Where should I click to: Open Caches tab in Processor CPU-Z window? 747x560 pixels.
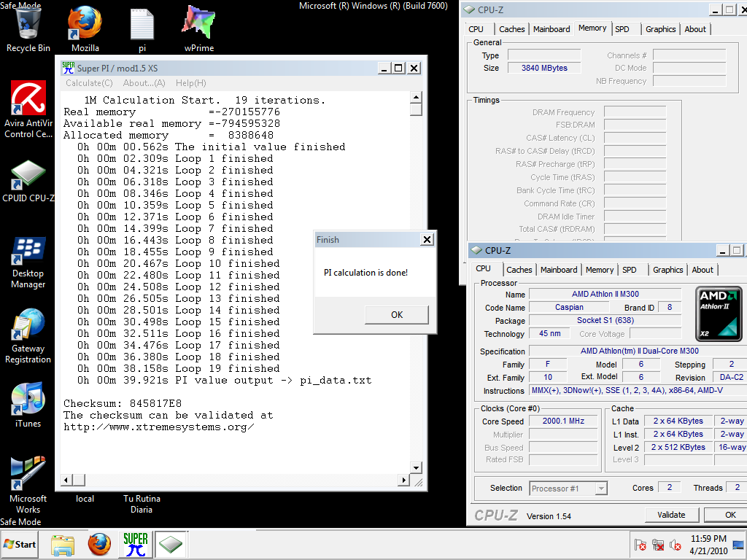519,270
